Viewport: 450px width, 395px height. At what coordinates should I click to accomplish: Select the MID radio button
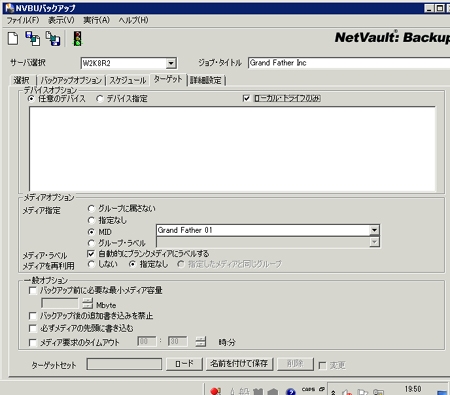[x=91, y=232]
